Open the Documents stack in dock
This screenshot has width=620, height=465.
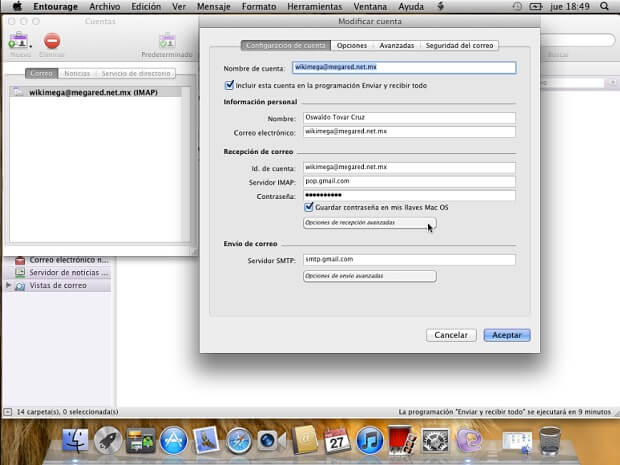517,441
